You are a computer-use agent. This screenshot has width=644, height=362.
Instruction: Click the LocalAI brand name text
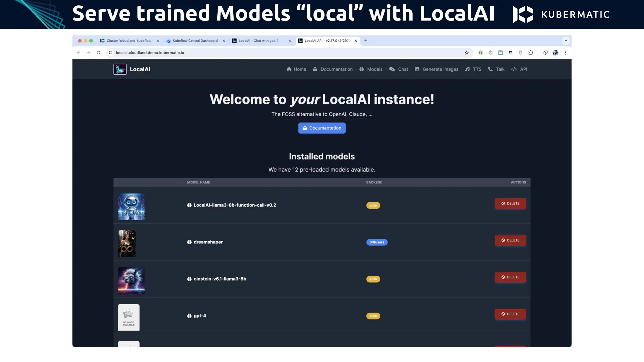tap(140, 69)
